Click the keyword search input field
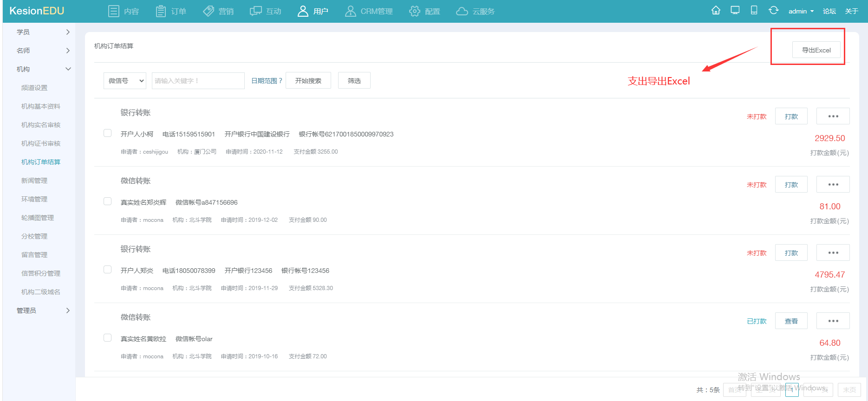The height and width of the screenshot is (401, 868). pyautogui.click(x=198, y=81)
